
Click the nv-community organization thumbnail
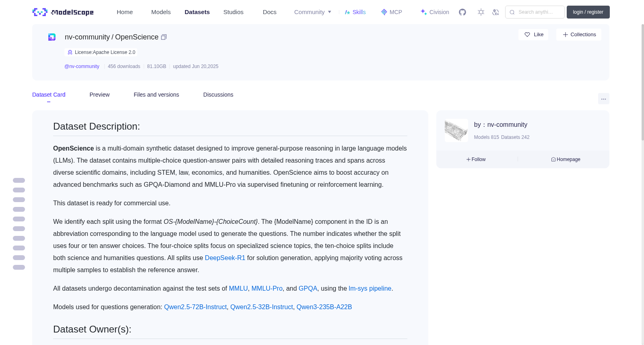point(456,130)
